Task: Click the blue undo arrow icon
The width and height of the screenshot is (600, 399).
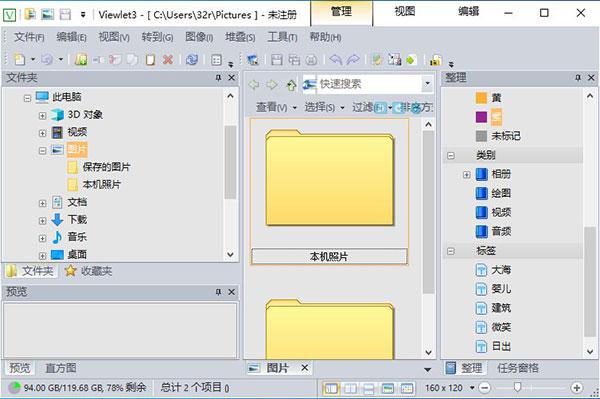Action: coord(335,60)
